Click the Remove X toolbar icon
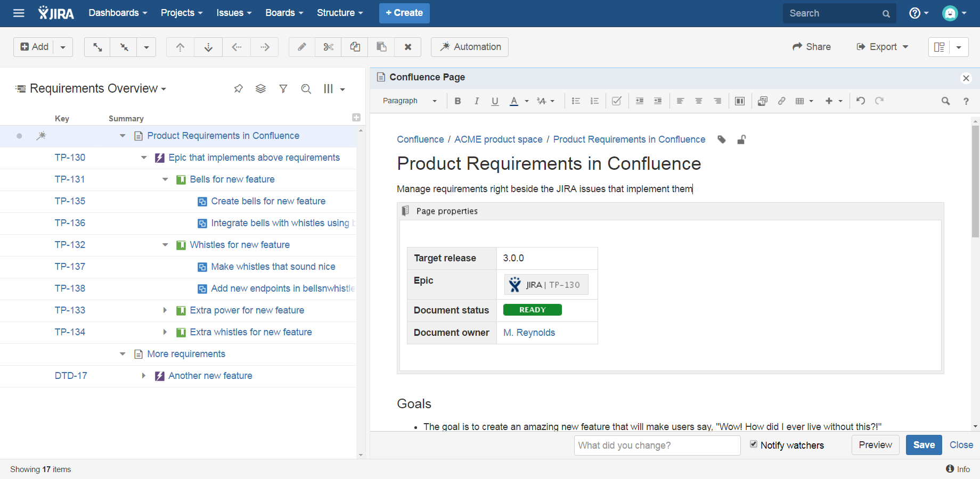 tap(407, 47)
